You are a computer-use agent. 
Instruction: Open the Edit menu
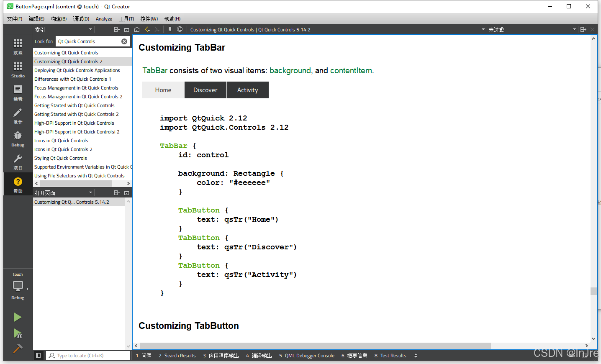(36, 19)
